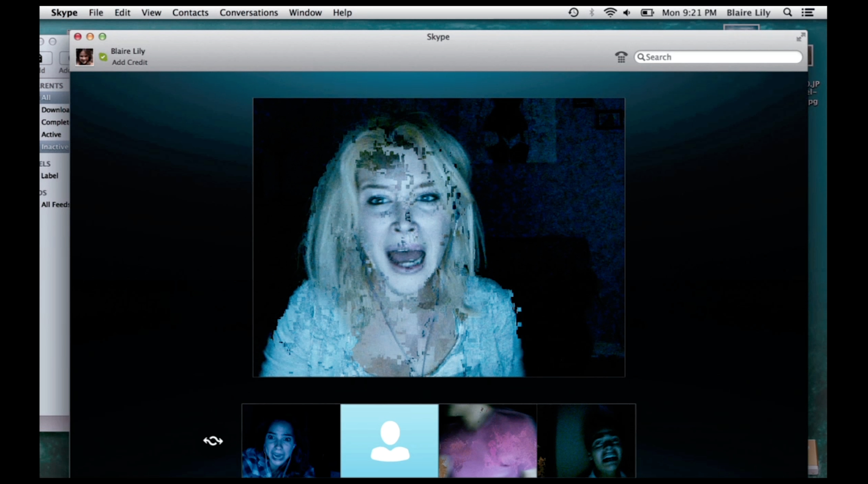Viewport: 868px width, 484px height.
Task: Select the brunette girl video thumbnail
Action: click(291, 441)
